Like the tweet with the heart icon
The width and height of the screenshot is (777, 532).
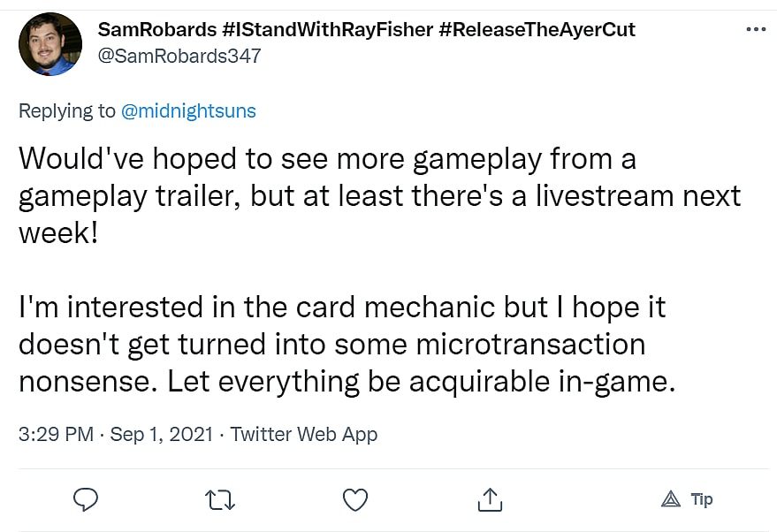click(354, 500)
